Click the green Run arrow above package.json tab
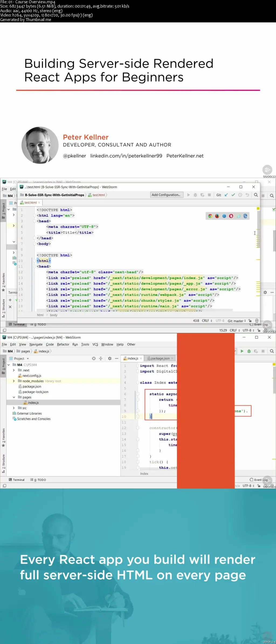Viewport: 276px width, 644px height. point(242,351)
